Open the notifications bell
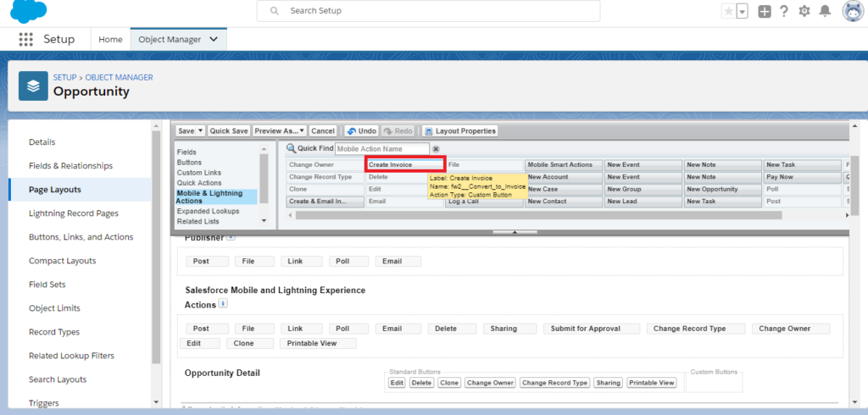Screen dimensions: 868x415 point(825,11)
